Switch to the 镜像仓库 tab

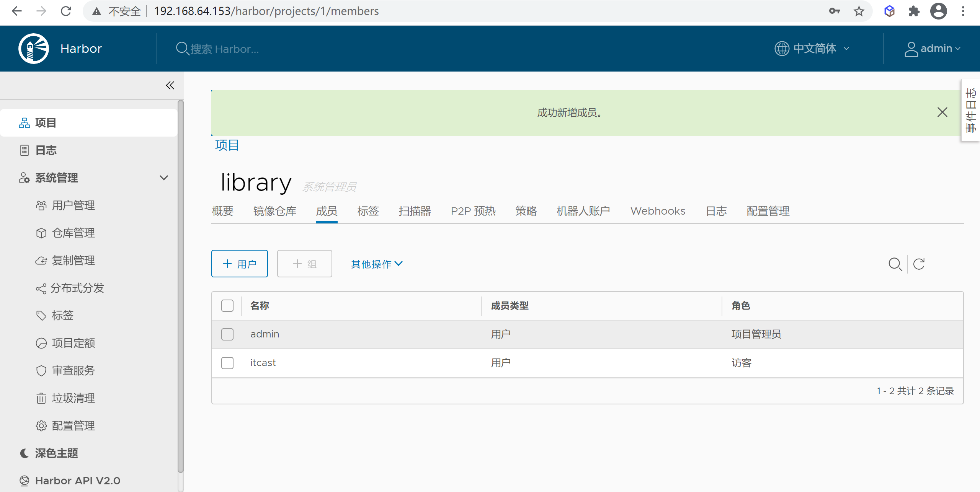(x=275, y=211)
